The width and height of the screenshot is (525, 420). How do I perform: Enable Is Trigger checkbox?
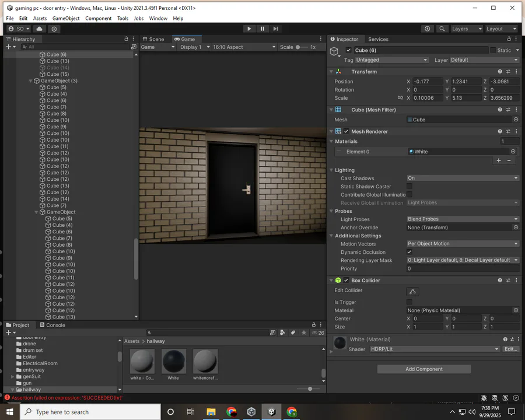(x=409, y=302)
